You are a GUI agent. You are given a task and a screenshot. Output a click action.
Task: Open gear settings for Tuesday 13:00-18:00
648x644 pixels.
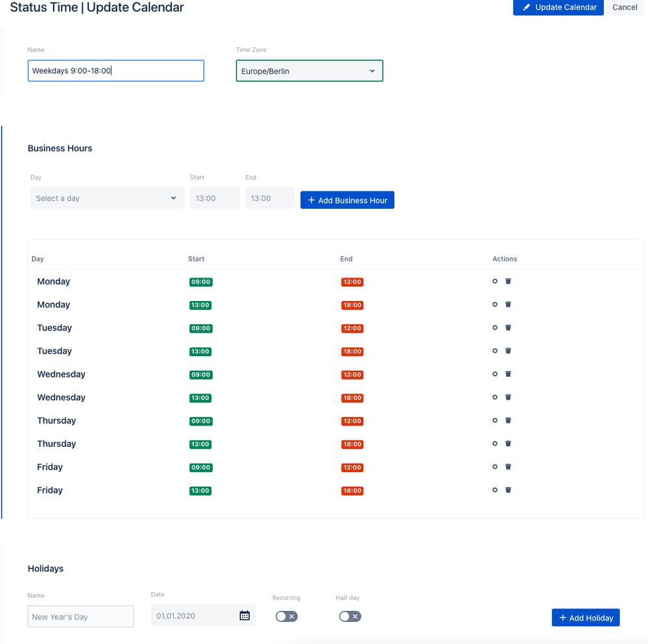[x=495, y=351]
